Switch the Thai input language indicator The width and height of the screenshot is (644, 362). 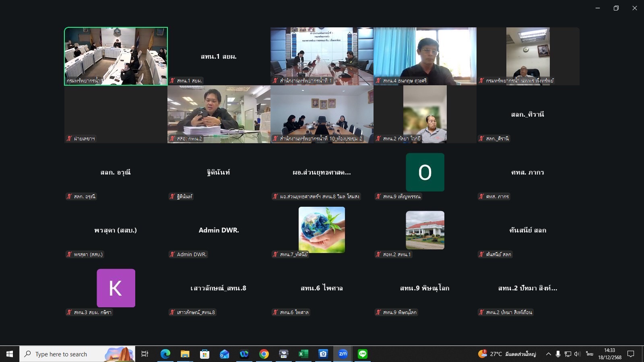589,354
